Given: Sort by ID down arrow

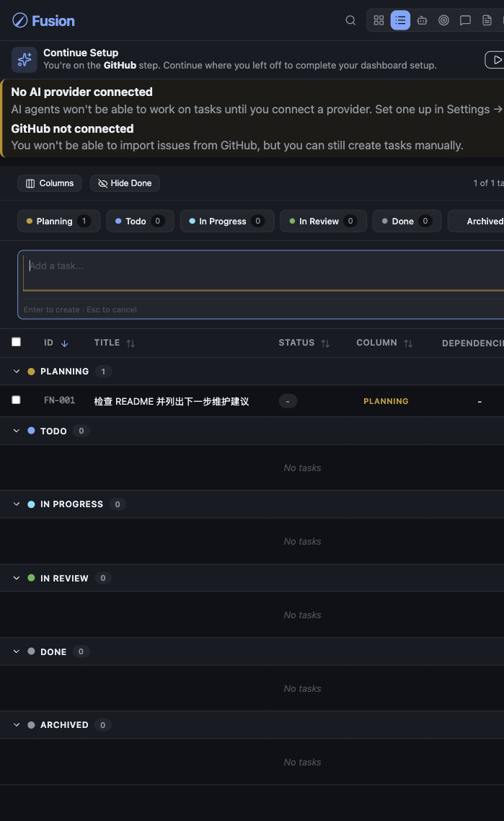Looking at the screenshot, I should [x=64, y=343].
